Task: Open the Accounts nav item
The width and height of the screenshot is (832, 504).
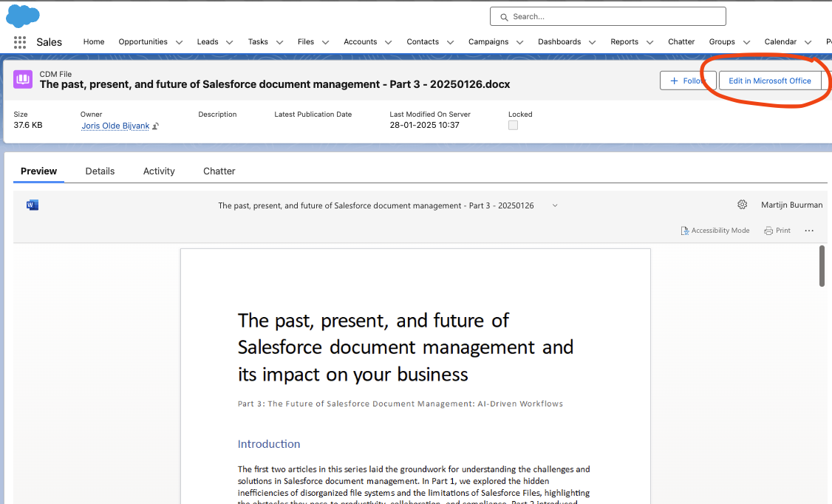Action: tap(361, 41)
